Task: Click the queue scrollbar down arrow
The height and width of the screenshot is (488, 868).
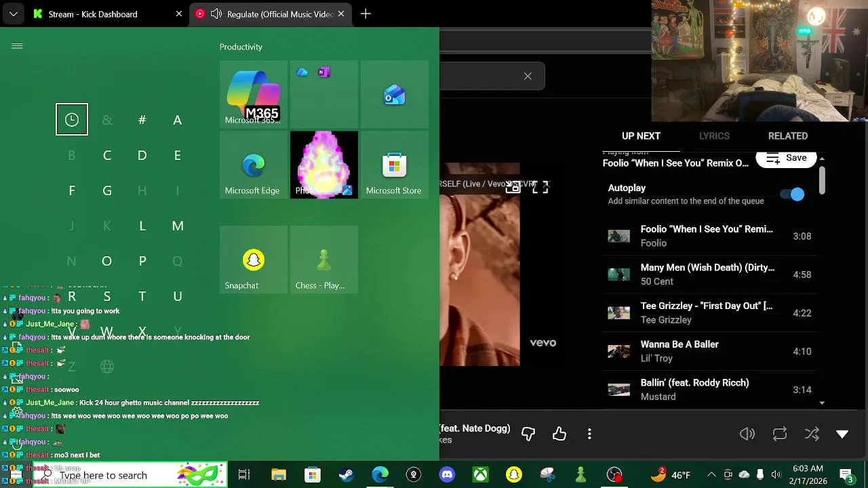Action: [x=822, y=403]
